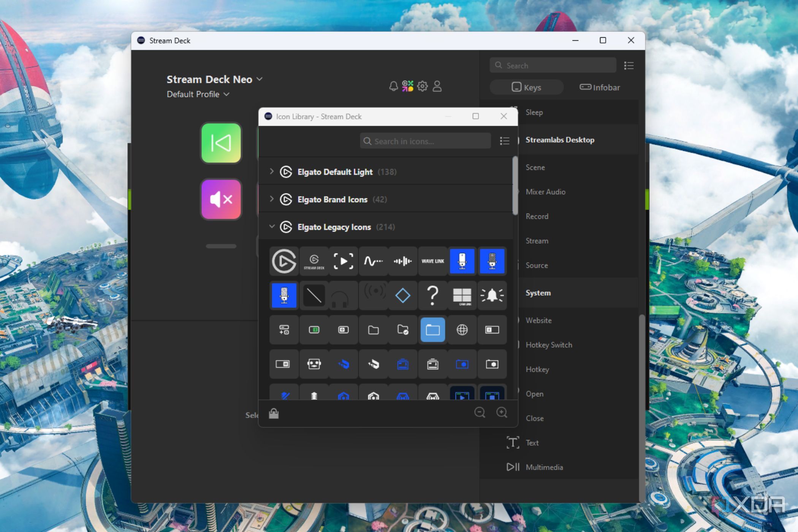798x532 pixels.
Task: Toggle actions list view in Stream Deck
Action: 629,66
